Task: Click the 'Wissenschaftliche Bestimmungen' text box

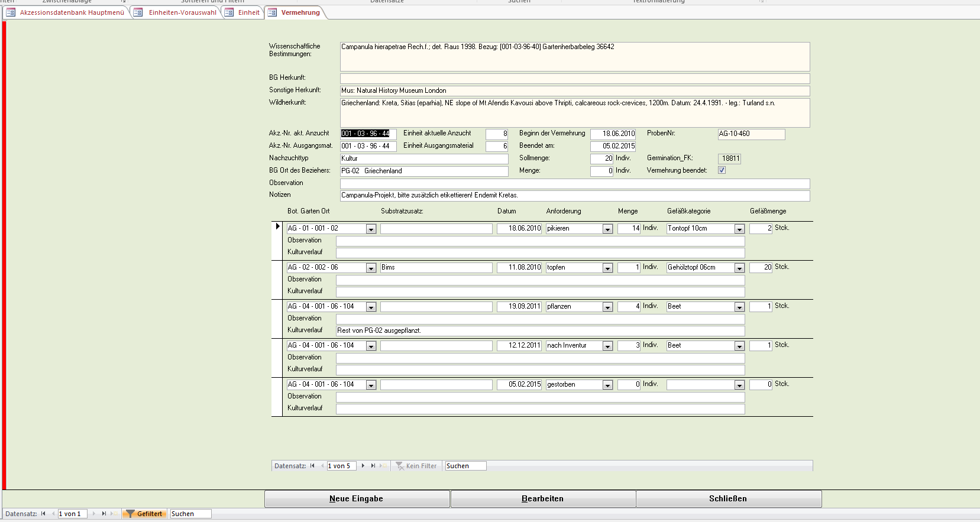Action: (x=575, y=57)
